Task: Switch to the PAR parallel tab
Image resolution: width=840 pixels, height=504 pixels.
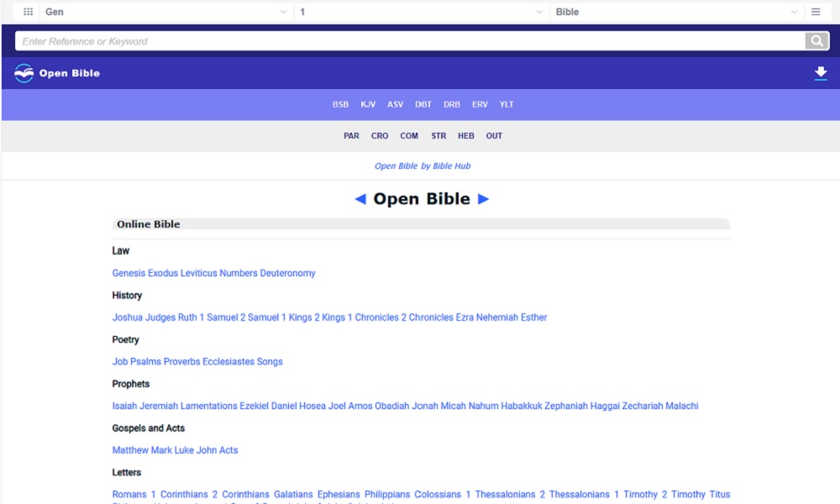Action: [x=351, y=135]
